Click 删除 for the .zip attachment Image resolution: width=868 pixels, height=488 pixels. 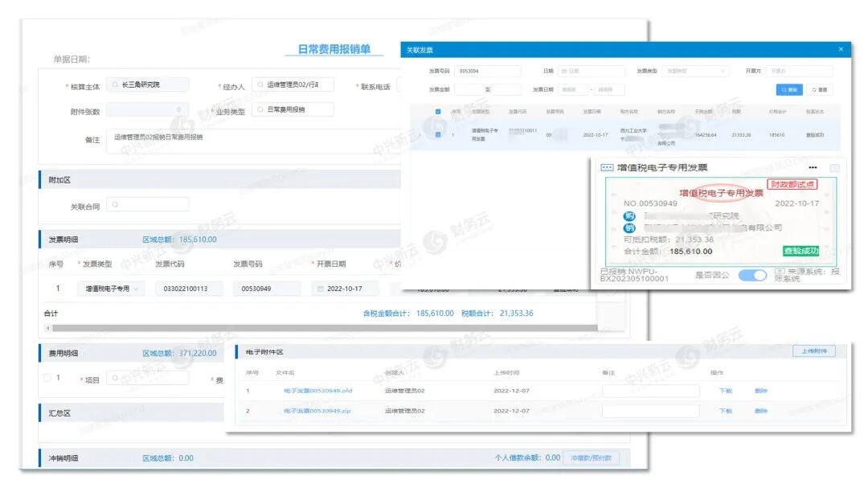point(760,411)
